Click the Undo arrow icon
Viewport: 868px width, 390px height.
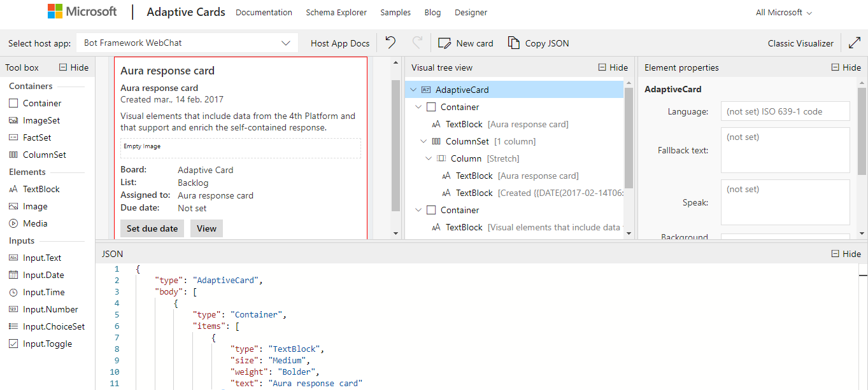[x=390, y=43]
